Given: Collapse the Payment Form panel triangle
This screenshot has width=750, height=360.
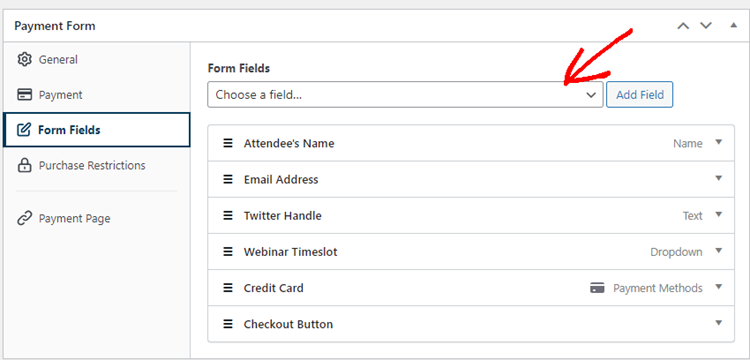Looking at the screenshot, I should pyautogui.click(x=734, y=25).
